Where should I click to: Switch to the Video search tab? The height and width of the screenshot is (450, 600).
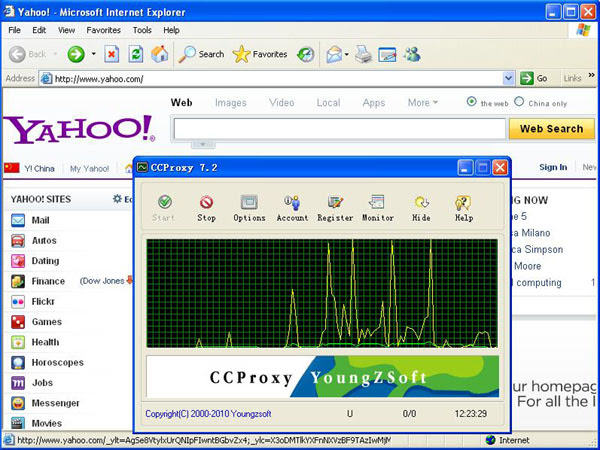[x=282, y=103]
